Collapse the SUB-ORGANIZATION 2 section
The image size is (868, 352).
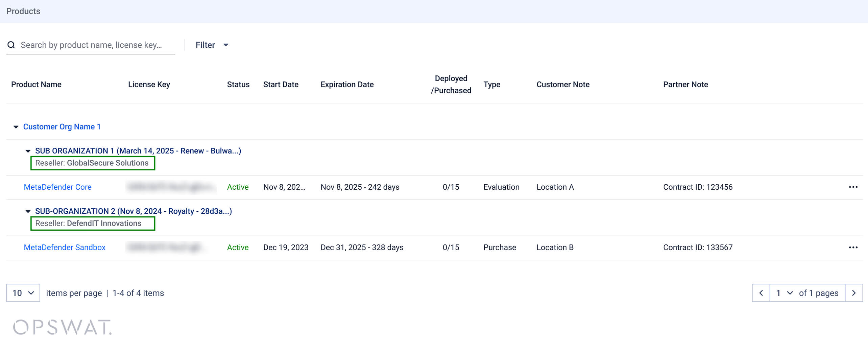[x=28, y=211]
